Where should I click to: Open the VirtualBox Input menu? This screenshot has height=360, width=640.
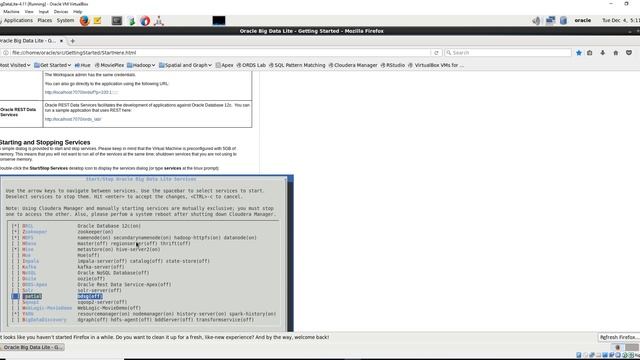tap(44, 12)
